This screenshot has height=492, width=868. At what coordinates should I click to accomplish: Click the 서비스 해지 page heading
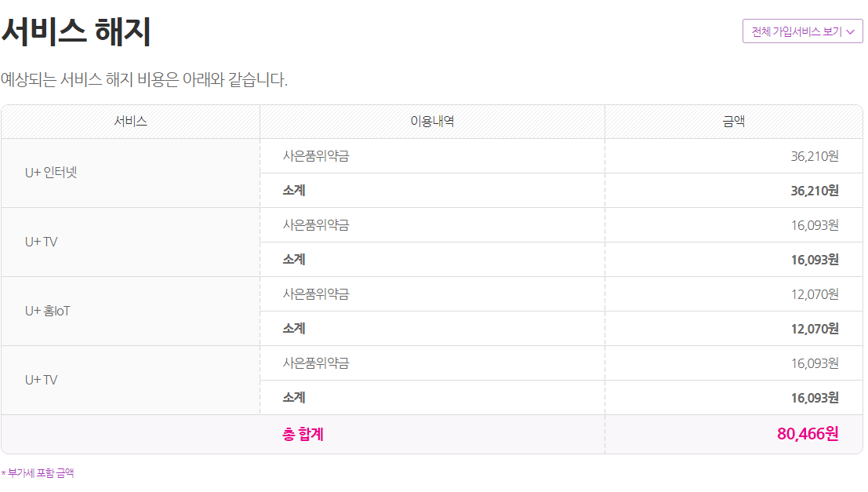(x=76, y=32)
